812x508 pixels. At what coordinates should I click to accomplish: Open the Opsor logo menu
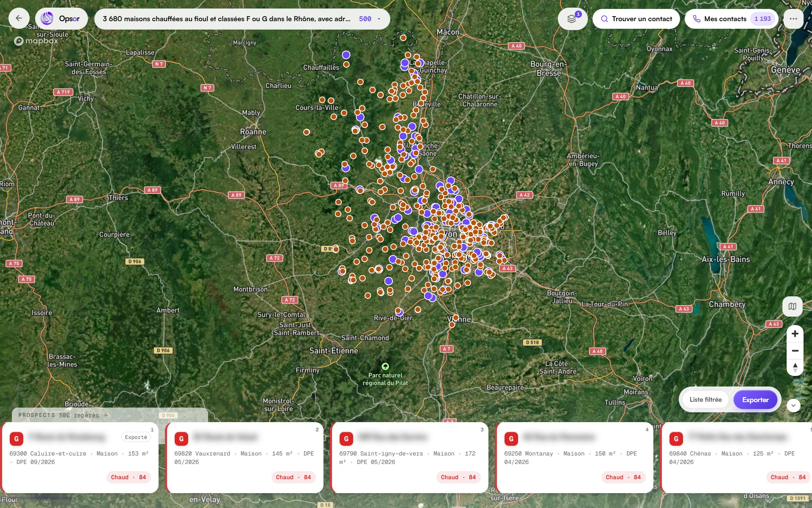[62, 19]
